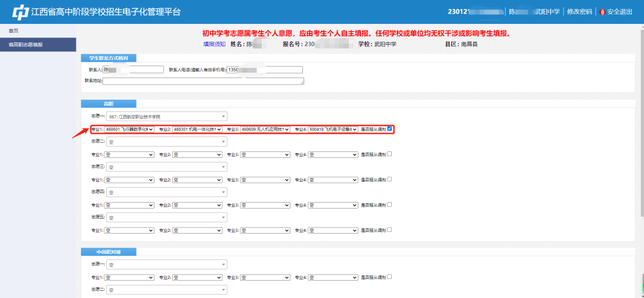
Task: Open 专业3 dropdown with 460609 无人机应用技术
Action: tap(265, 129)
